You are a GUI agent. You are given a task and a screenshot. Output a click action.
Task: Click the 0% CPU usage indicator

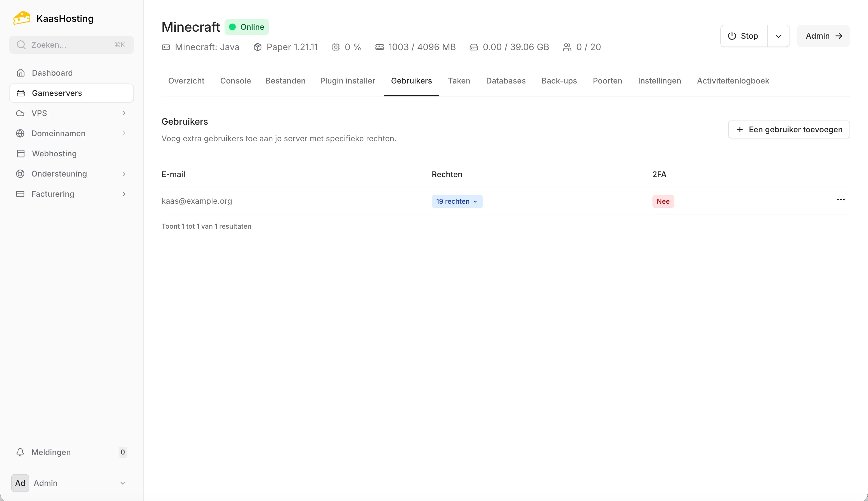pos(347,47)
